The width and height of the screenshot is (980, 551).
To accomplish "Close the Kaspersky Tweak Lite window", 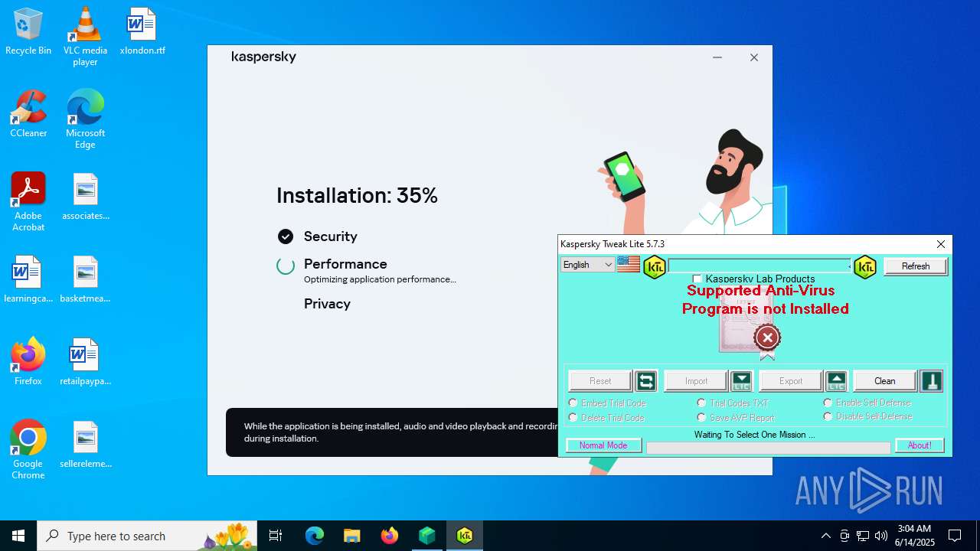I will point(941,244).
